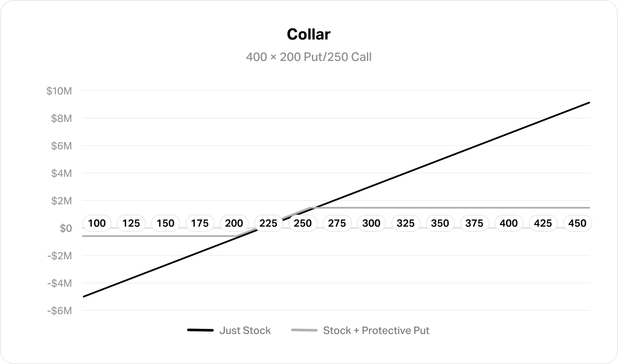Viewport: 618px width, 364px height.
Task: Click the 175 price pill
Action: [200, 223]
